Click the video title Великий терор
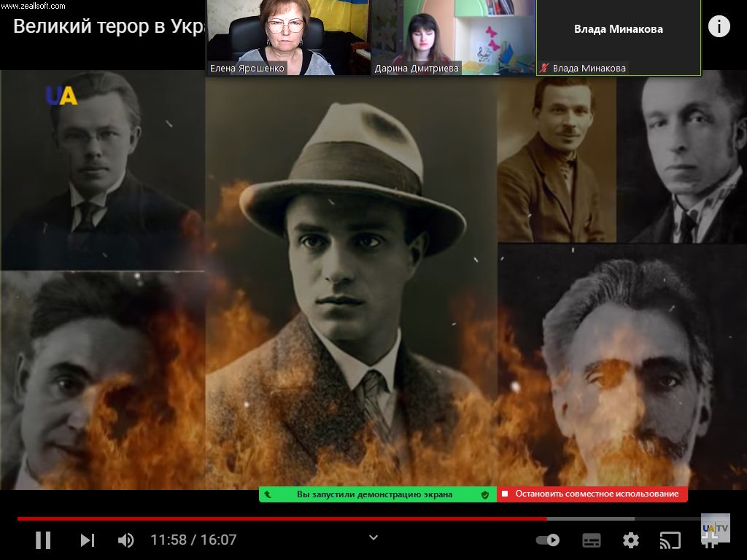The width and height of the screenshot is (747, 560). point(108,27)
